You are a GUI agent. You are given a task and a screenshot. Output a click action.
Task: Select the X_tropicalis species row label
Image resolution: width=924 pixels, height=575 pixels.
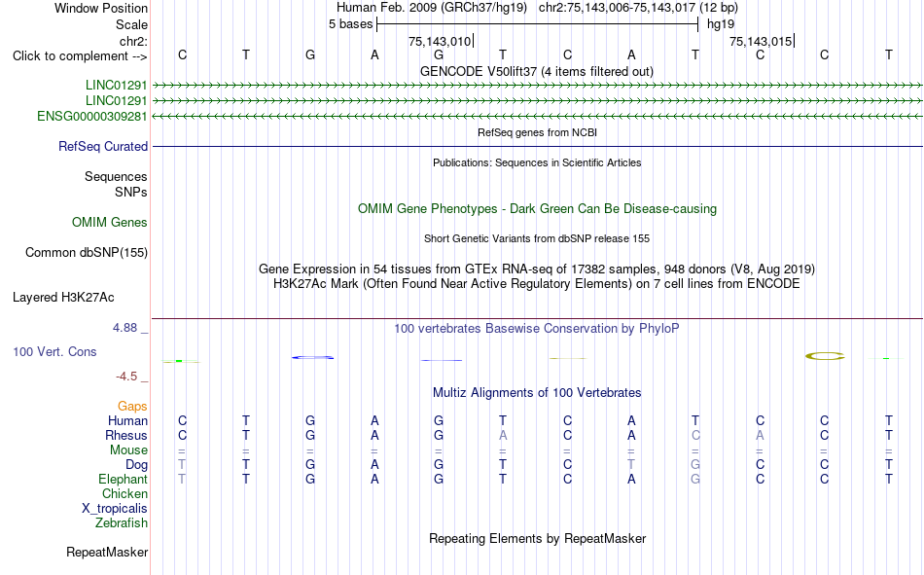(x=115, y=509)
